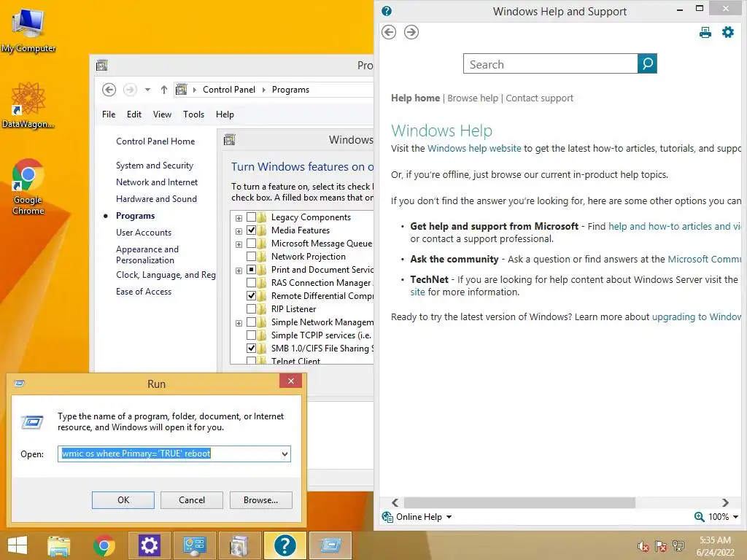Open Help and Support settings gear

[x=728, y=32]
